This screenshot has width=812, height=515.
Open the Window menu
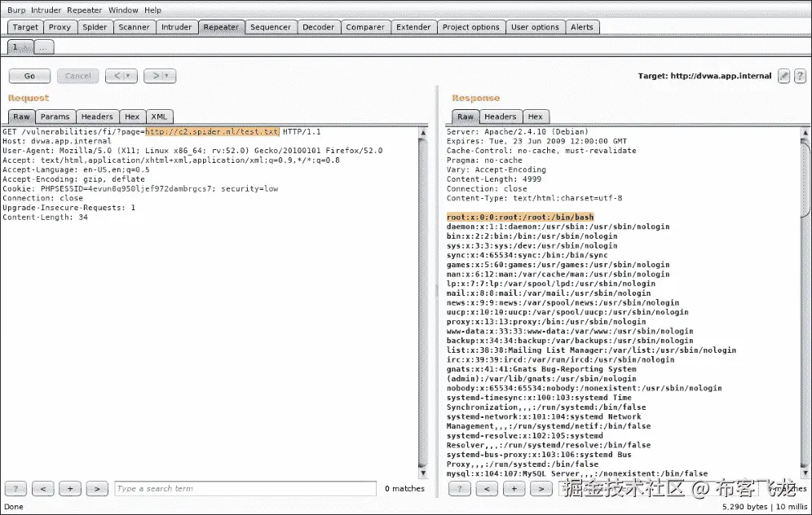[x=123, y=10]
